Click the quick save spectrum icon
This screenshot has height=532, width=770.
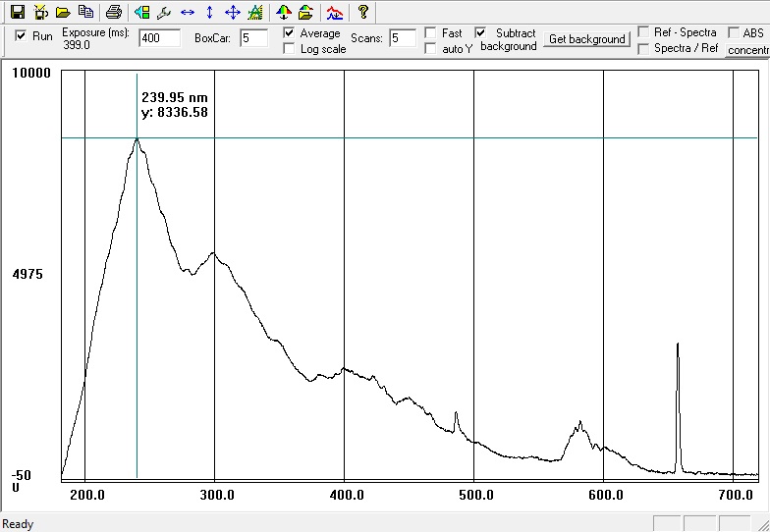(x=40, y=12)
